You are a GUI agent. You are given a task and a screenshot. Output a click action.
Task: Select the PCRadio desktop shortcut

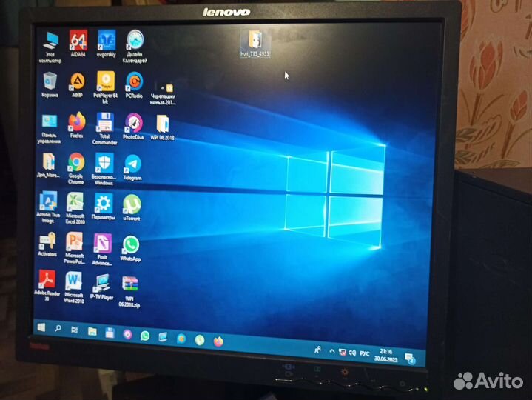pos(134,85)
